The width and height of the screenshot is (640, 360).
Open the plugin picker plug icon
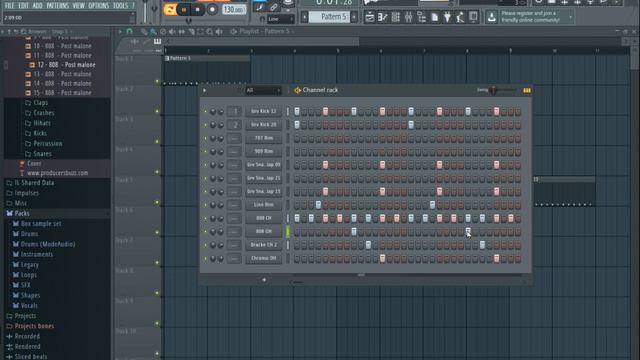pyautogui.click(x=448, y=17)
